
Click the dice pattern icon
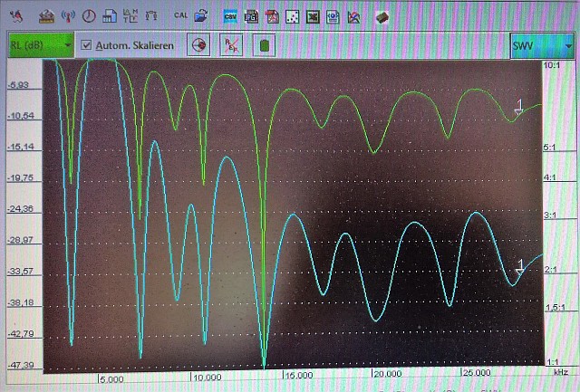coord(293,15)
